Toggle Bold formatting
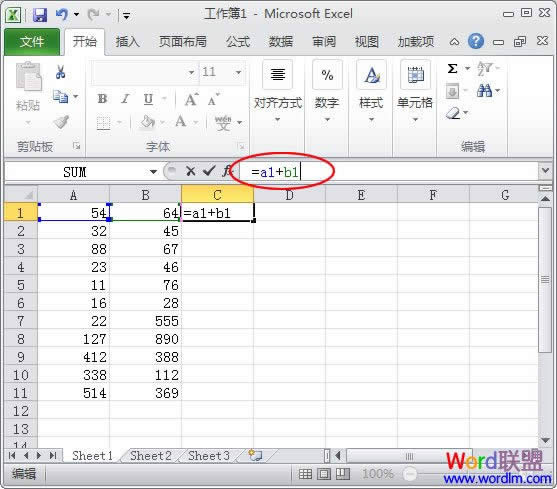Screen dimensions: 557x489 tap(102, 99)
